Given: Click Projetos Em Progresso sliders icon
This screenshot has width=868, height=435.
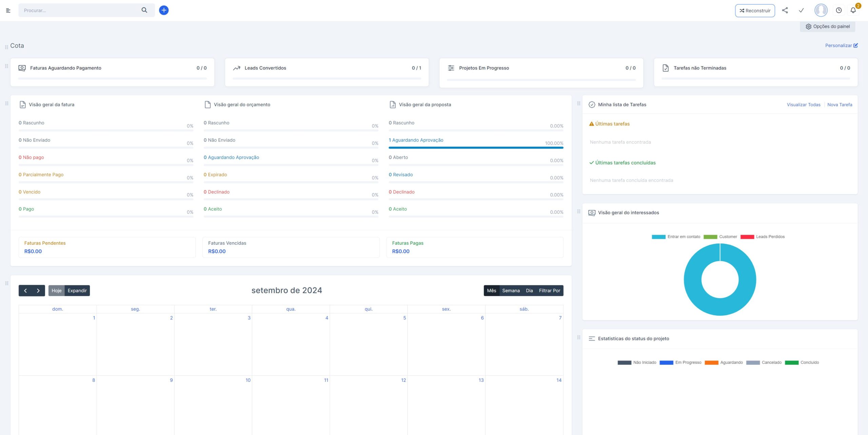Looking at the screenshot, I should pyautogui.click(x=451, y=68).
